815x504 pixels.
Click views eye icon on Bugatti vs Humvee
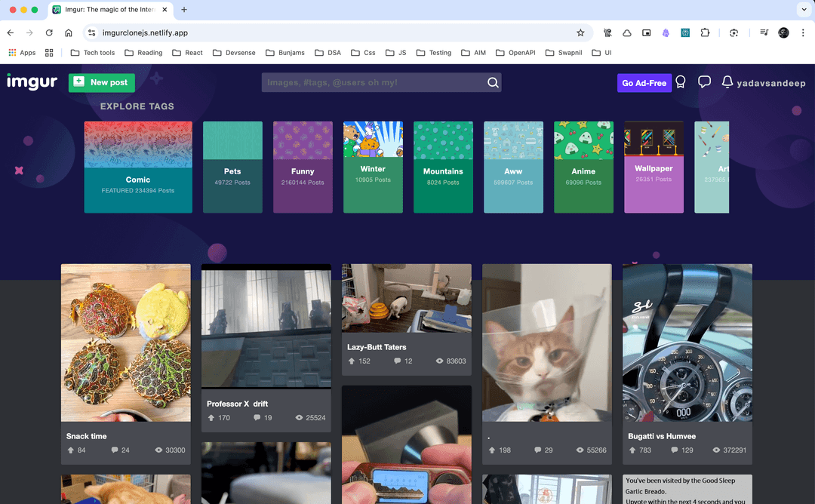(716, 450)
